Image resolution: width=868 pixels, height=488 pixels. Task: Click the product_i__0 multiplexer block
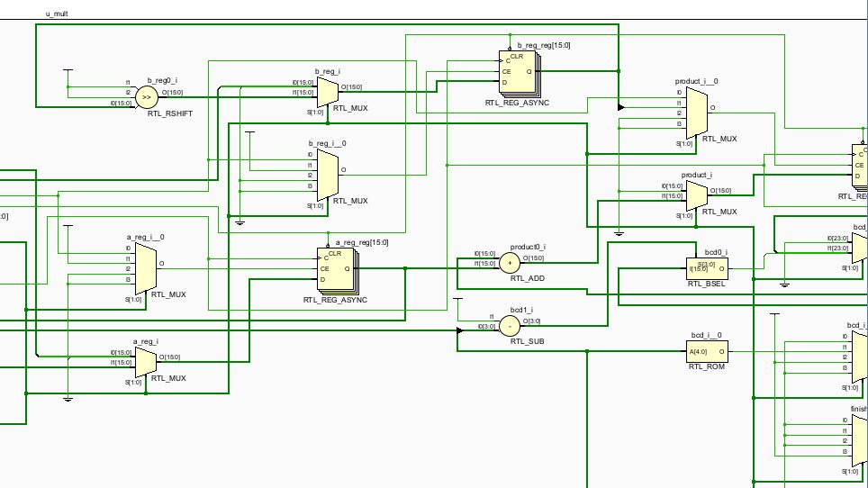pos(696,113)
